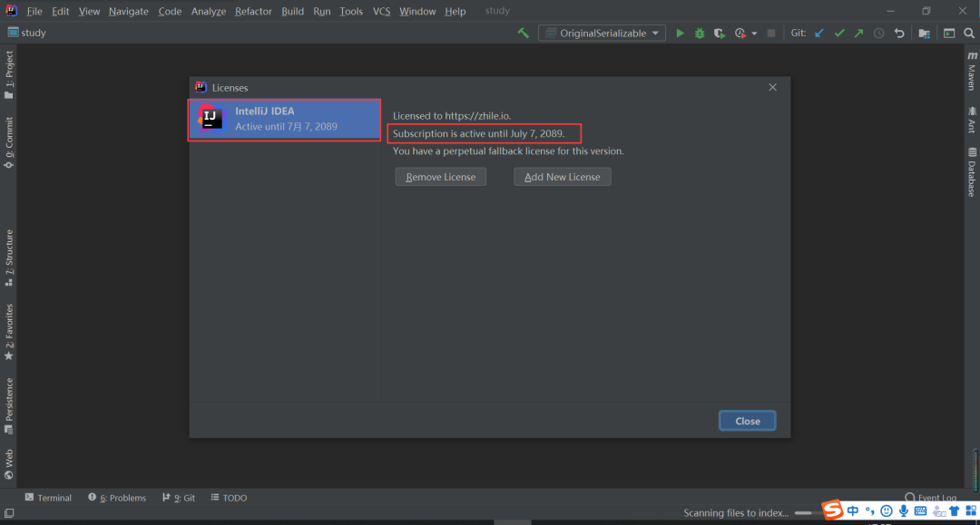Viewport: 980px width, 525px height.
Task: Click the Add New License button
Action: click(563, 177)
